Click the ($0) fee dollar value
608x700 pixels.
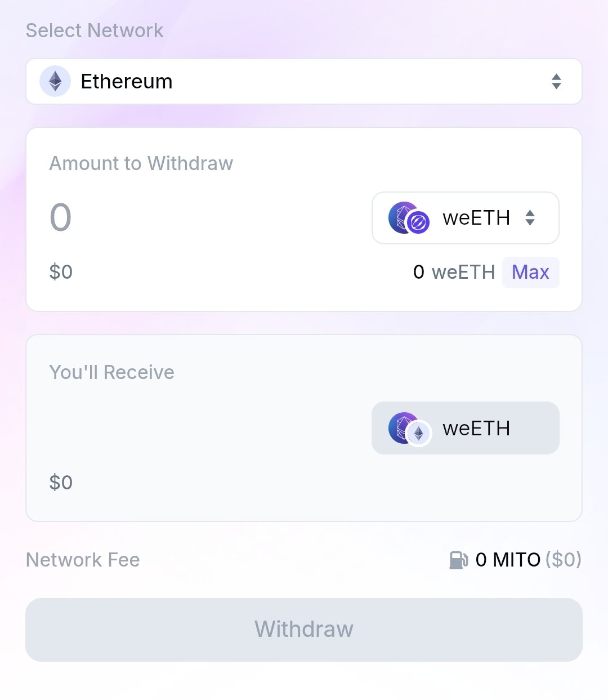click(x=563, y=560)
